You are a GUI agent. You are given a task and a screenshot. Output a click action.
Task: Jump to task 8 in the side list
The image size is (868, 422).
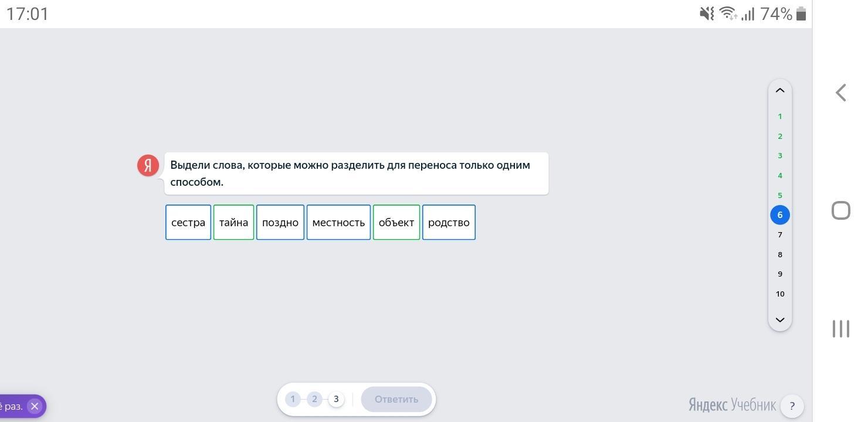click(780, 254)
